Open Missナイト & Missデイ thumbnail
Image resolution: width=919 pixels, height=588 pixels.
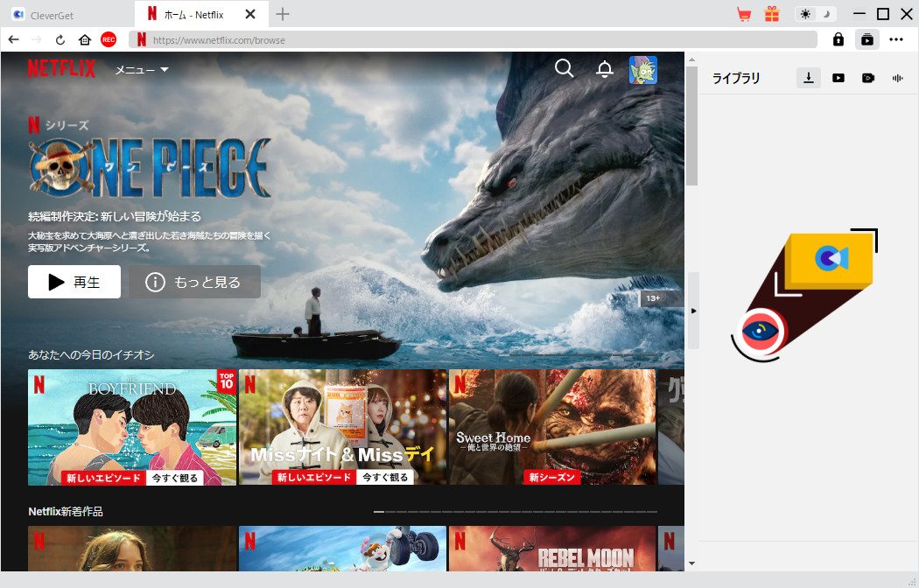click(x=342, y=427)
